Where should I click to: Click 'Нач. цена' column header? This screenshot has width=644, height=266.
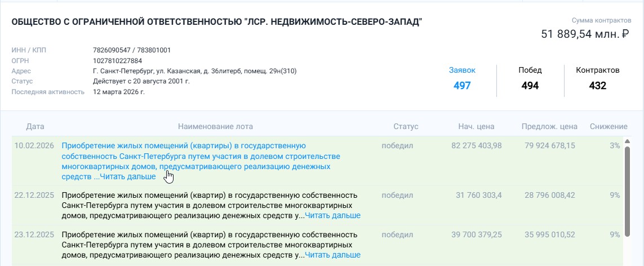click(x=477, y=126)
